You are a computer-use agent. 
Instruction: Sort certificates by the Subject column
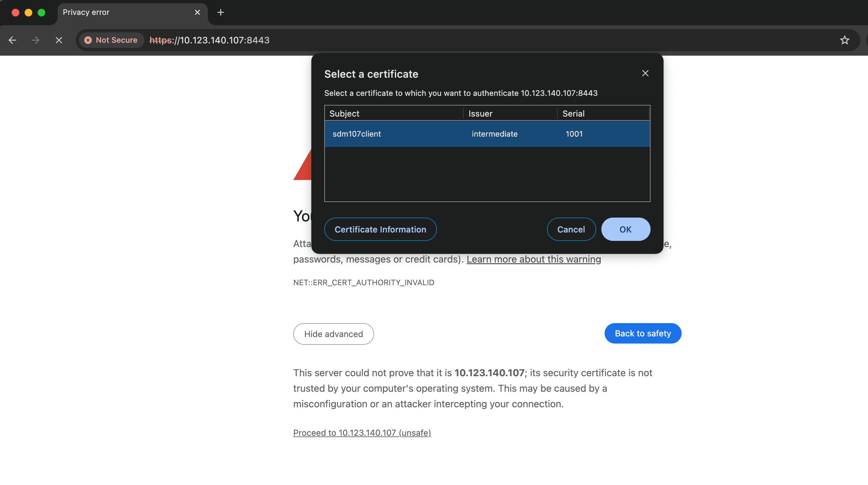(344, 114)
